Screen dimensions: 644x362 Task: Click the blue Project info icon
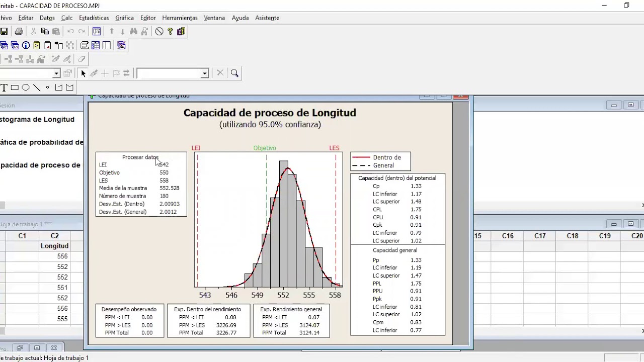click(26, 45)
